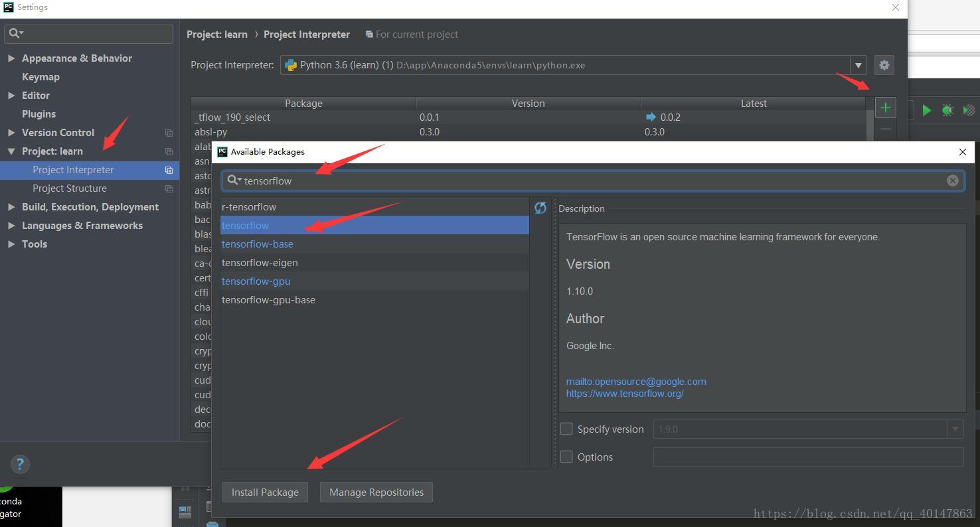Enable the Specify version checkbox
This screenshot has width=980, height=527.
click(x=566, y=429)
